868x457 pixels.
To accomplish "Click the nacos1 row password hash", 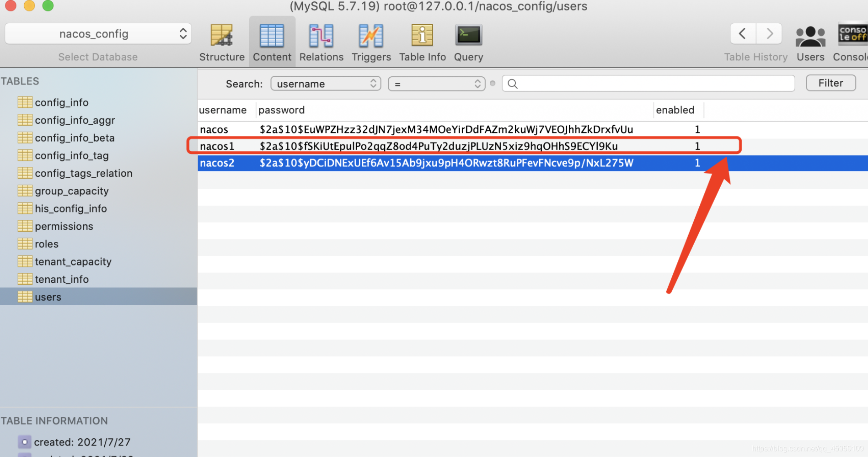I will click(439, 146).
